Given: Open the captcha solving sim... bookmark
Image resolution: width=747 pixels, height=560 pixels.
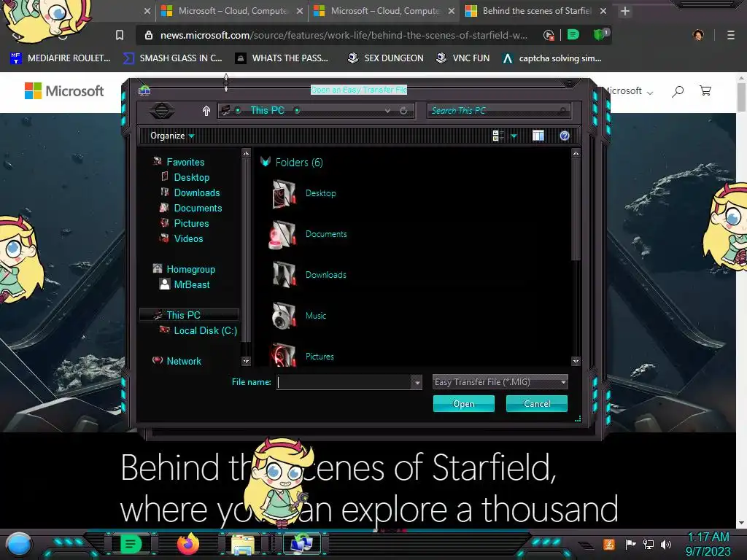Looking at the screenshot, I should pyautogui.click(x=551, y=58).
